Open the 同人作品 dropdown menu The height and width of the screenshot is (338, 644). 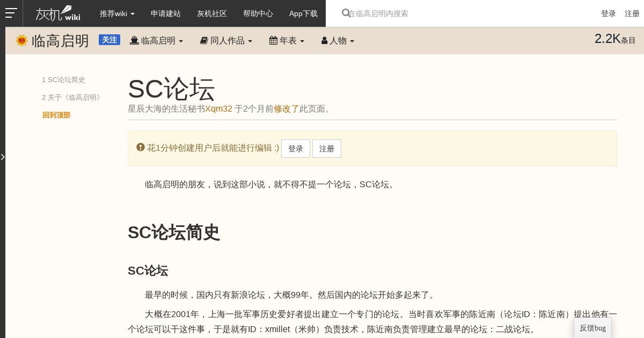(226, 41)
